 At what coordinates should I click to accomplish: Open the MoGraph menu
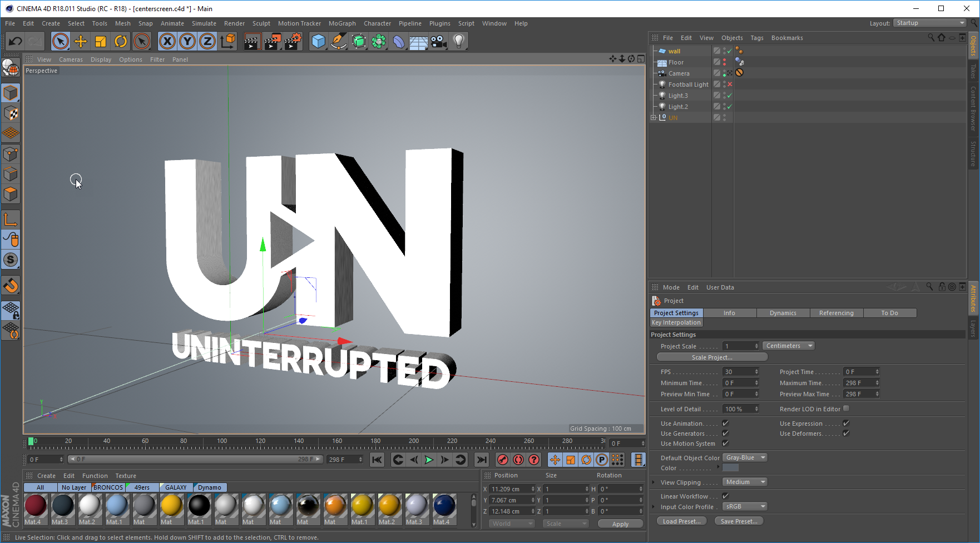click(x=342, y=23)
